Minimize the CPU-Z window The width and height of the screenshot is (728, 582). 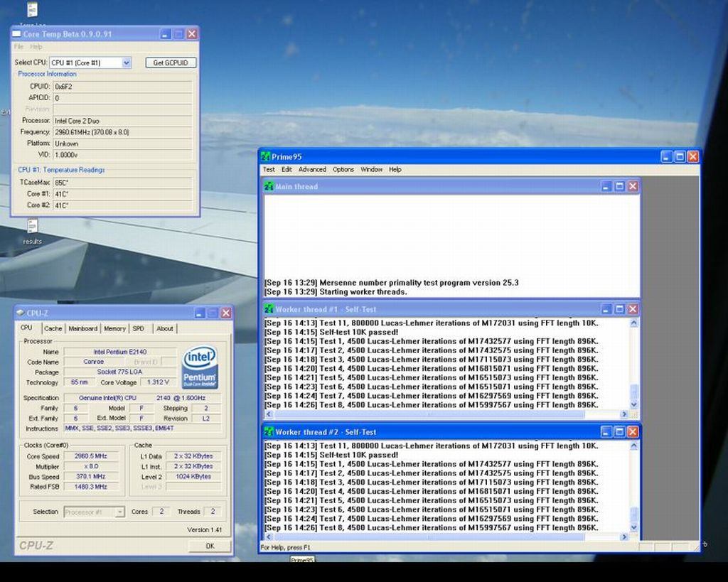pyautogui.click(x=199, y=313)
